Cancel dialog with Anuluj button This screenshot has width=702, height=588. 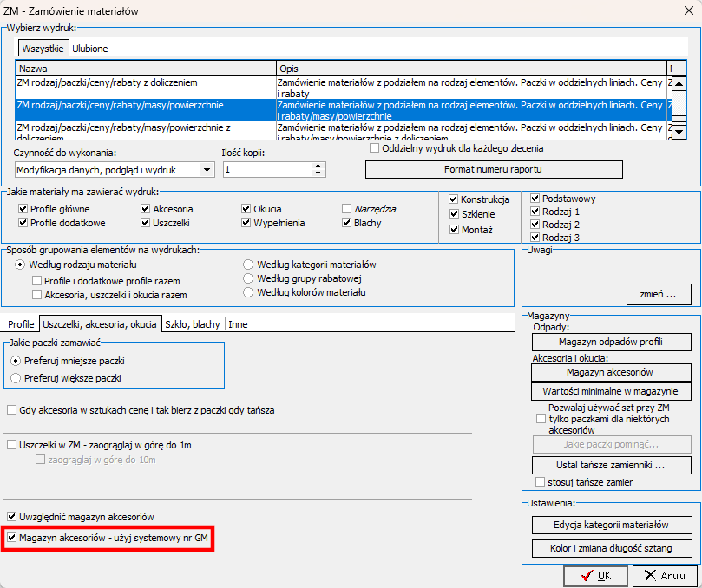click(x=664, y=575)
